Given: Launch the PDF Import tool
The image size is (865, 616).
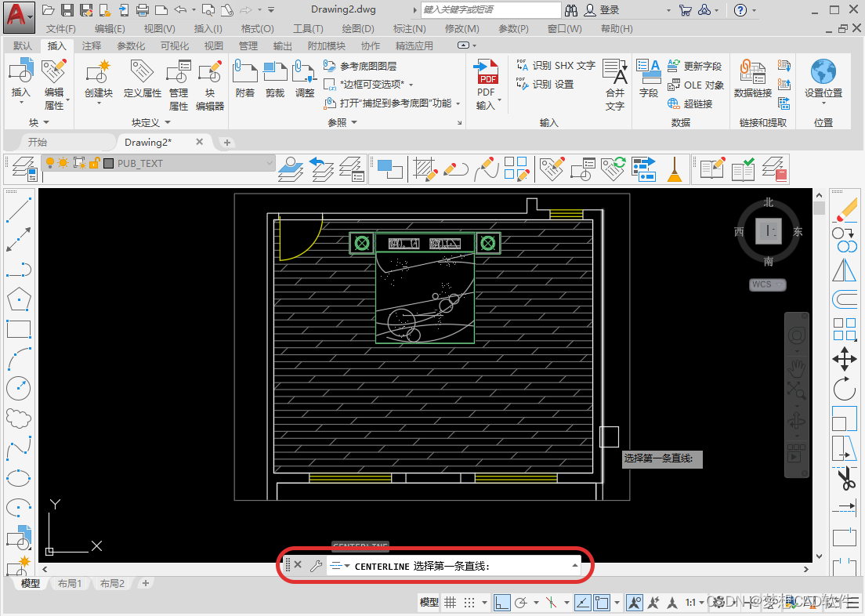Looking at the screenshot, I should (487, 82).
